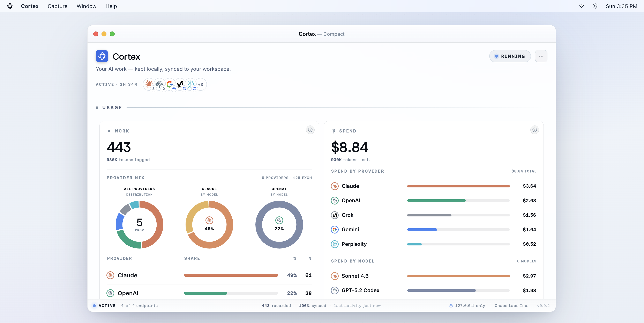The height and width of the screenshot is (323, 644).
Task: Click the brightness sun icon in menu bar
Action: click(595, 6)
